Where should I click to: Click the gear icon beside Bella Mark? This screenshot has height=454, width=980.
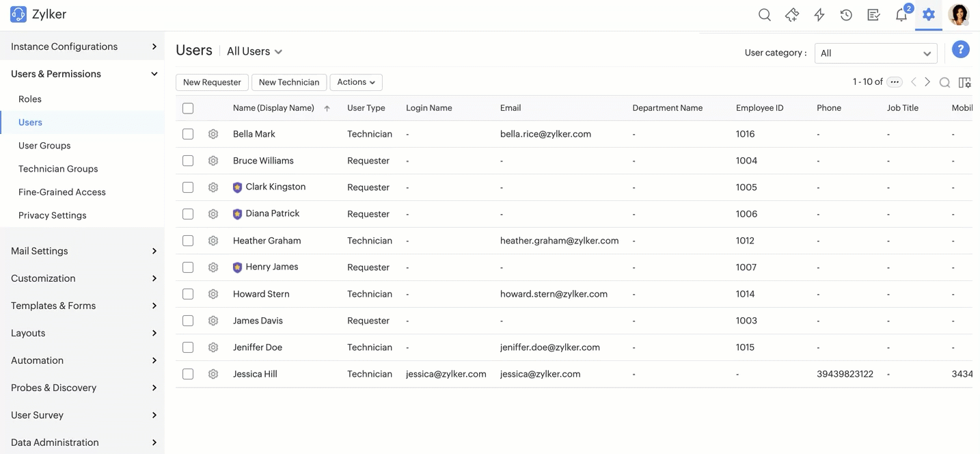click(x=213, y=134)
